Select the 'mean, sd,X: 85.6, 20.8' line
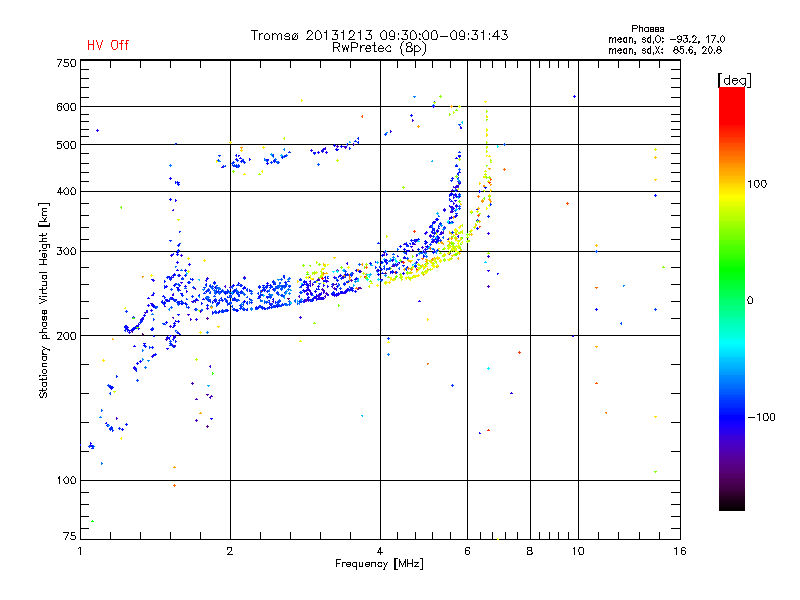The image size is (800, 600). (x=665, y=50)
